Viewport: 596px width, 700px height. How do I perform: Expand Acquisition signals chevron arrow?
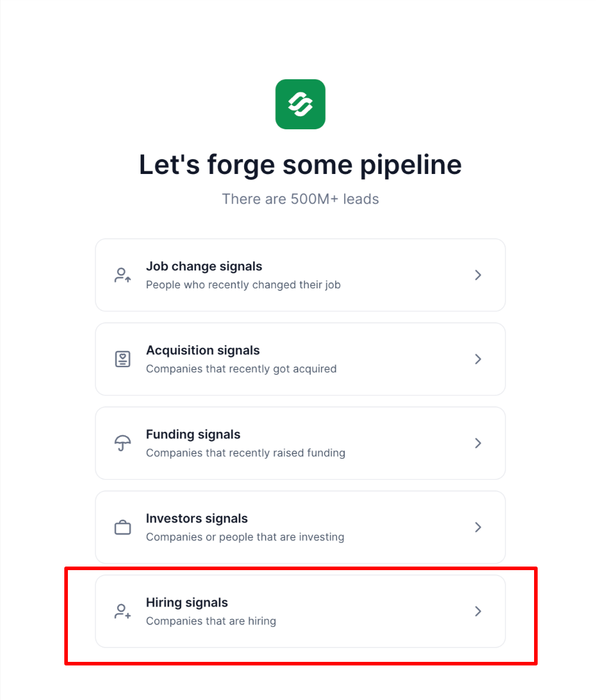[478, 359]
